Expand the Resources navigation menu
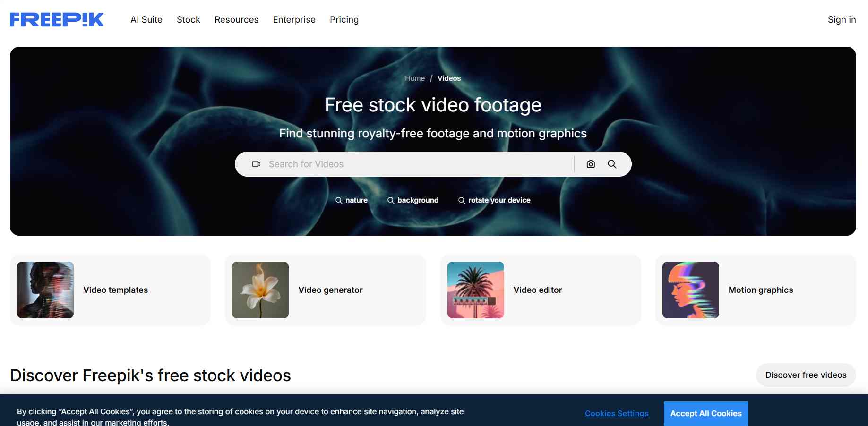Viewport: 868px width, 426px height. 236,20
